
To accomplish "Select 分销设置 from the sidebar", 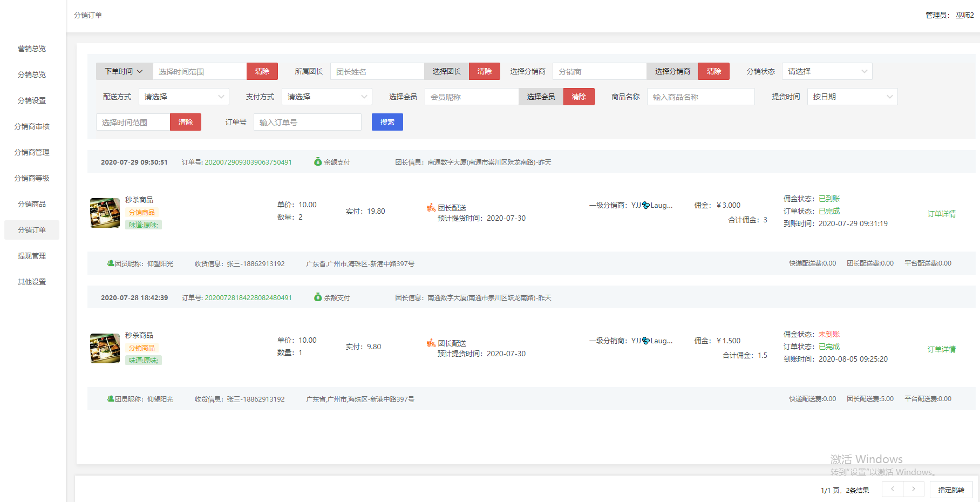I will (x=32, y=100).
